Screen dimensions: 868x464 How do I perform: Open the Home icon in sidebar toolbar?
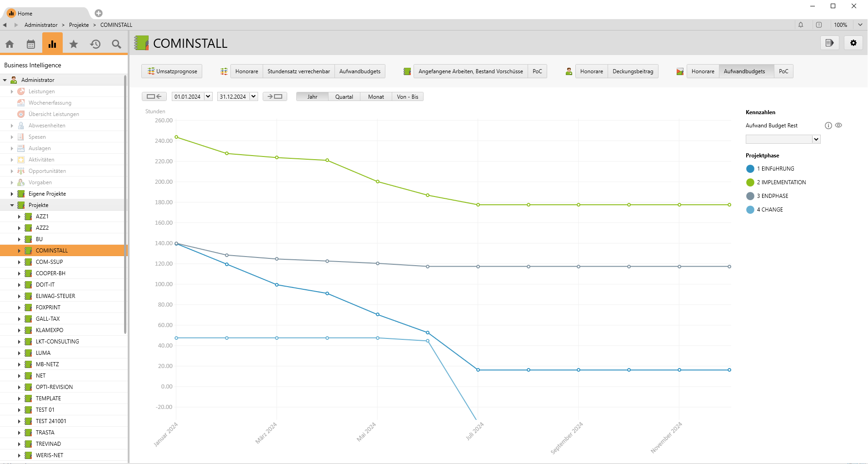pyautogui.click(x=10, y=44)
